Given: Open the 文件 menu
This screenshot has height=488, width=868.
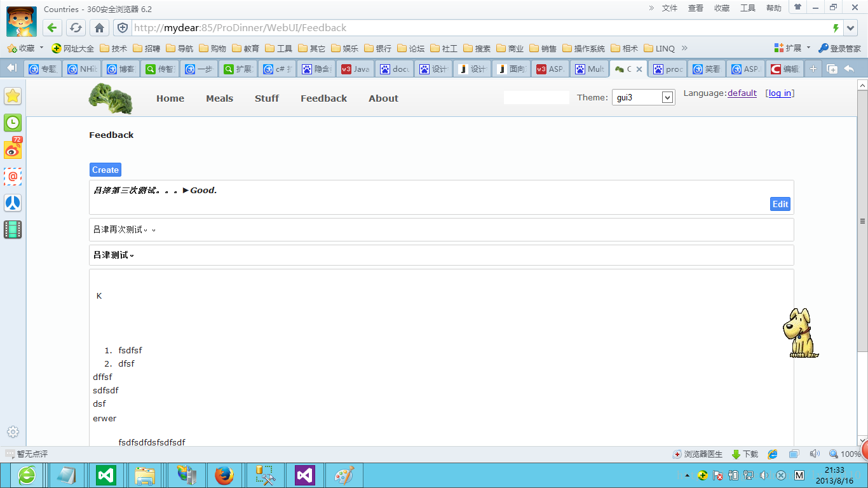Looking at the screenshot, I should (670, 8).
